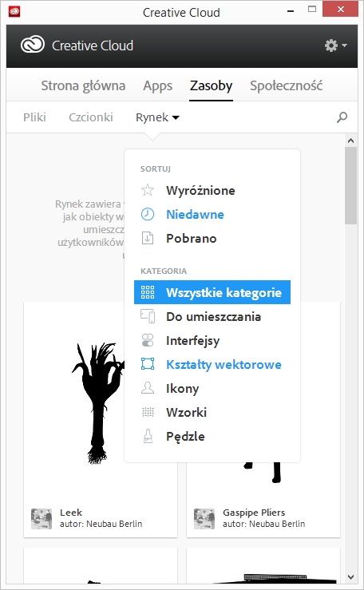364x590 pixels.
Task: Click the Creative Cloud logo in header
Action: (33, 46)
